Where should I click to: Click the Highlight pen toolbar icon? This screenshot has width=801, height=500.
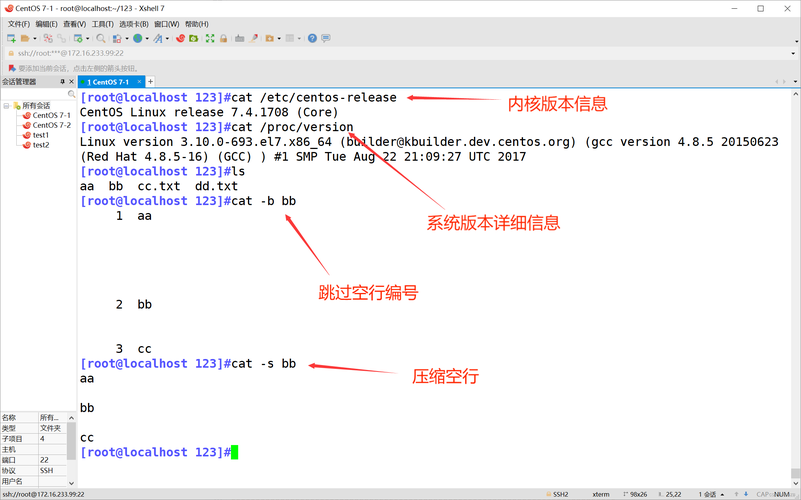click(253, 38)
